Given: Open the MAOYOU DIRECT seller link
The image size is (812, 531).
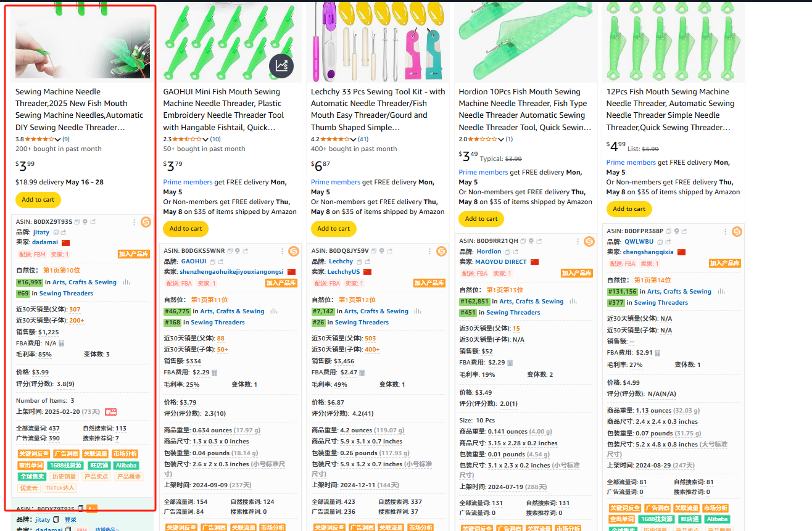Looking at the screenshot, I should click(x=501, y=262).
